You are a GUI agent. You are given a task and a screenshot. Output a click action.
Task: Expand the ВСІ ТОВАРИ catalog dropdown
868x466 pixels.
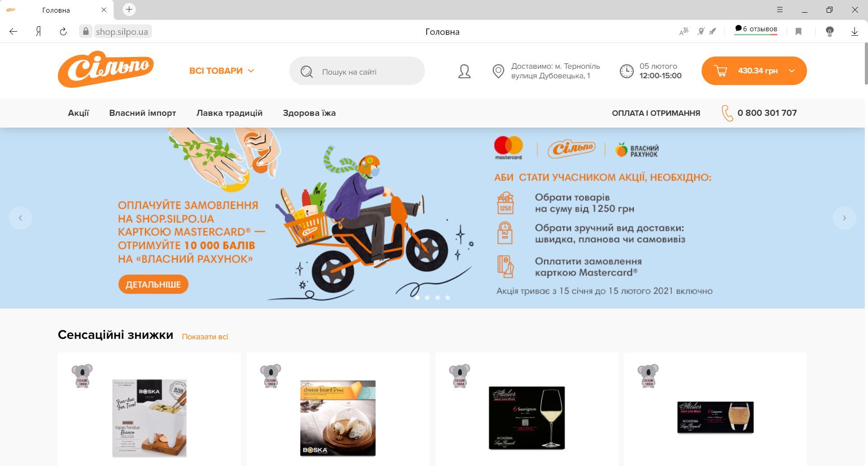point(222,71)
